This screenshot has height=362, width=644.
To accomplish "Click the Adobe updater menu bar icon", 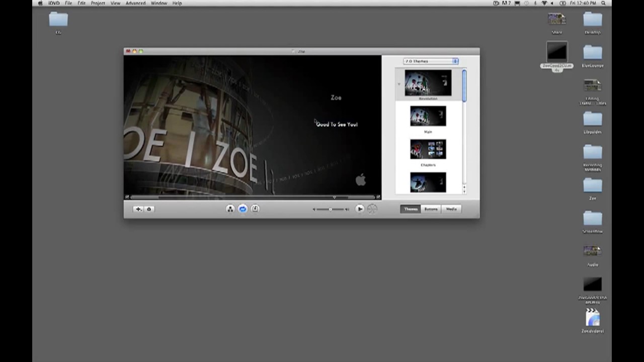I will (x=506, y=3).
